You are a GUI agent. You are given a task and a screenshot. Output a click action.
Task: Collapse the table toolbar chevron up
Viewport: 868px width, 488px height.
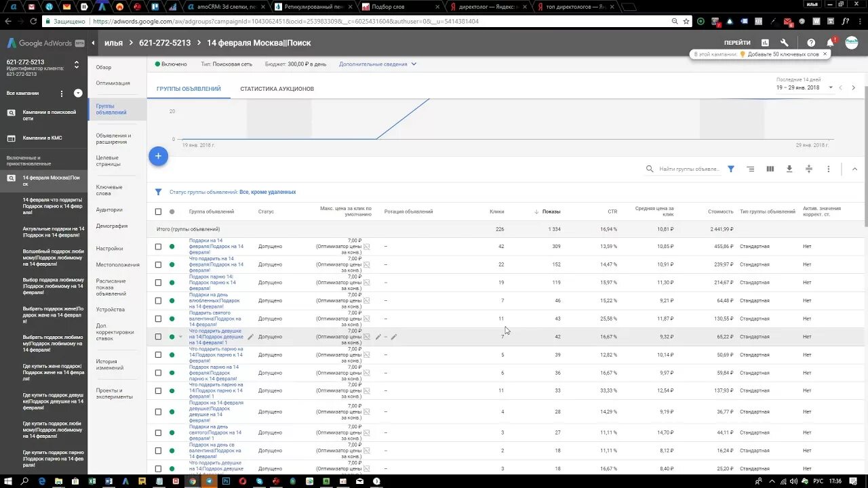[x=854, y=169]
